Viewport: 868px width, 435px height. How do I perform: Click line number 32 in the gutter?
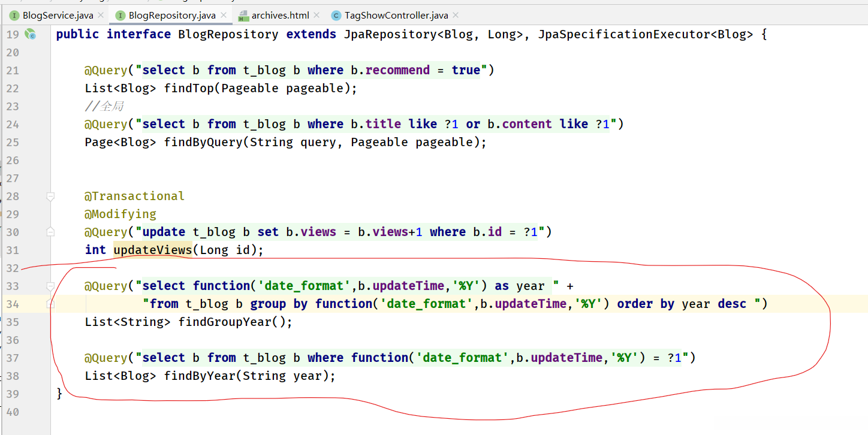pyautogui.click(x=13, y=268)
